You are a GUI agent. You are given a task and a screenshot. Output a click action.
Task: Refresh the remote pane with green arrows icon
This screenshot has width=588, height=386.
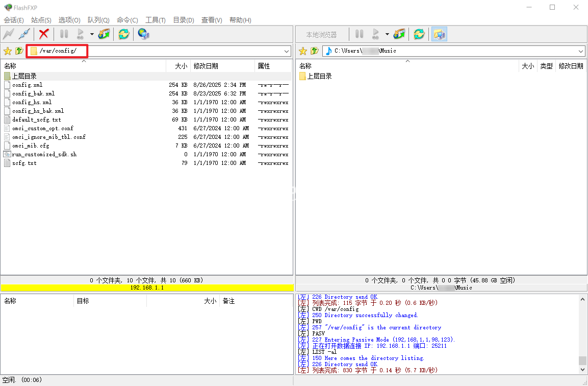pos(124,34)
